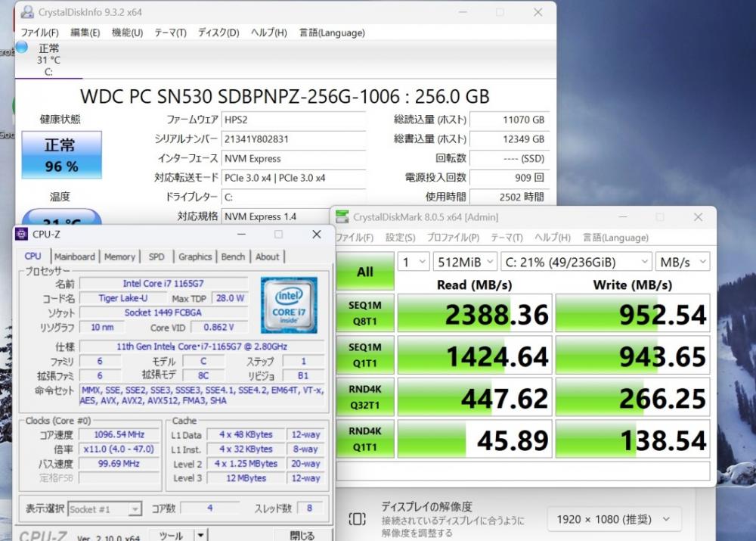Screen dimensions: 756x541
Task: Open ディスク(D) menu in CrystalDiskInfo
Action: [x=218, y=33]
